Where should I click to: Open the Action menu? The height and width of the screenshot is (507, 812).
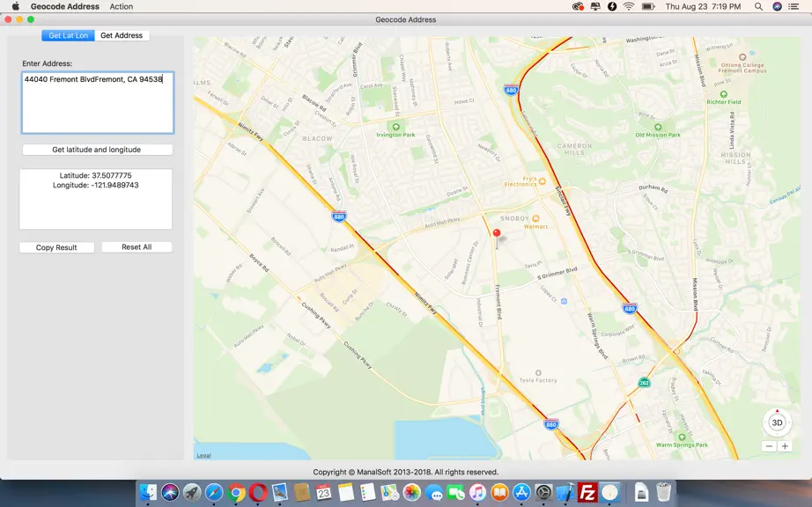[x=122, y=7]
